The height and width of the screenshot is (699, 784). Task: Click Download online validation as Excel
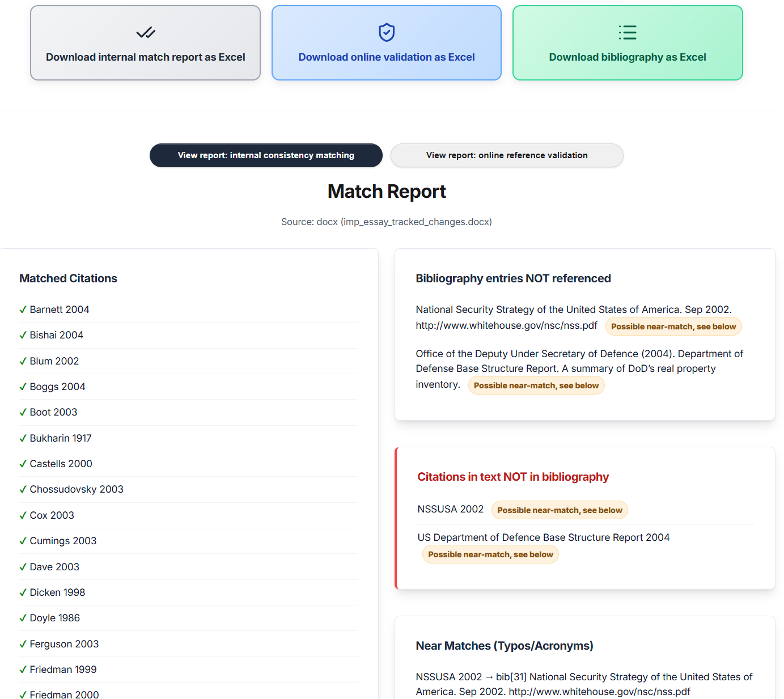tap(386, 57)
